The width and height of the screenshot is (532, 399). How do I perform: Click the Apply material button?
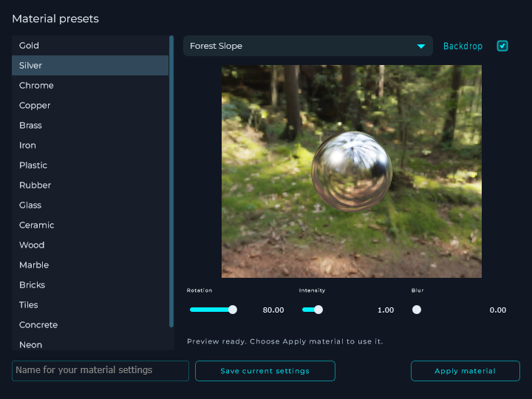click(465, 371)
